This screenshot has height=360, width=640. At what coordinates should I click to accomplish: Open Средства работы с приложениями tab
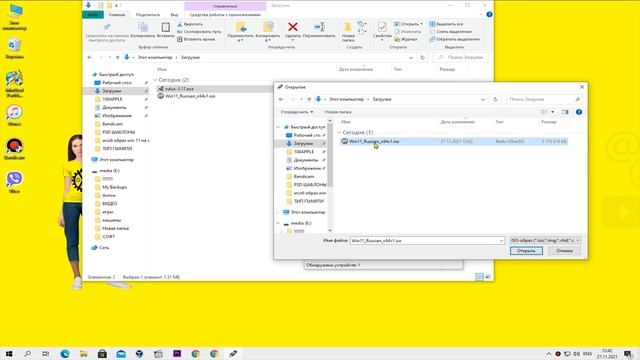225,15
